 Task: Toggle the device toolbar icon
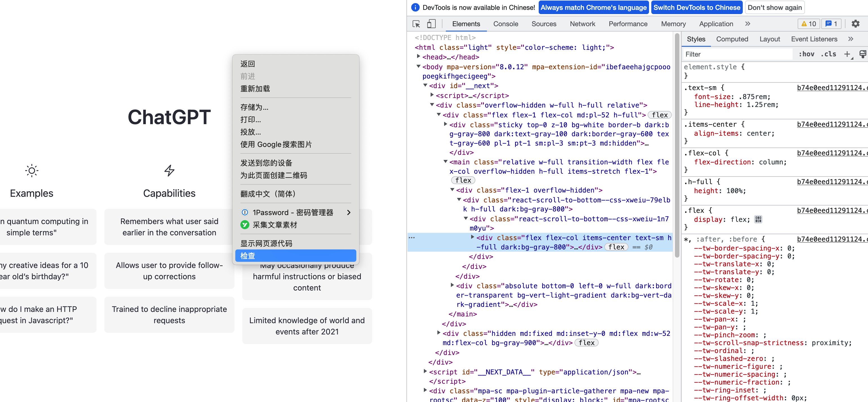click(431, 24)
